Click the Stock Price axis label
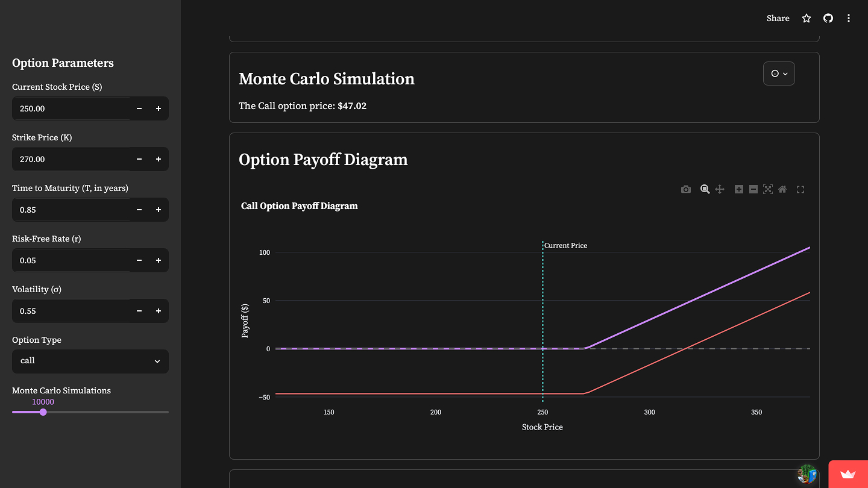868x488 pixels. pyautogui.click(x=542, y=427)
